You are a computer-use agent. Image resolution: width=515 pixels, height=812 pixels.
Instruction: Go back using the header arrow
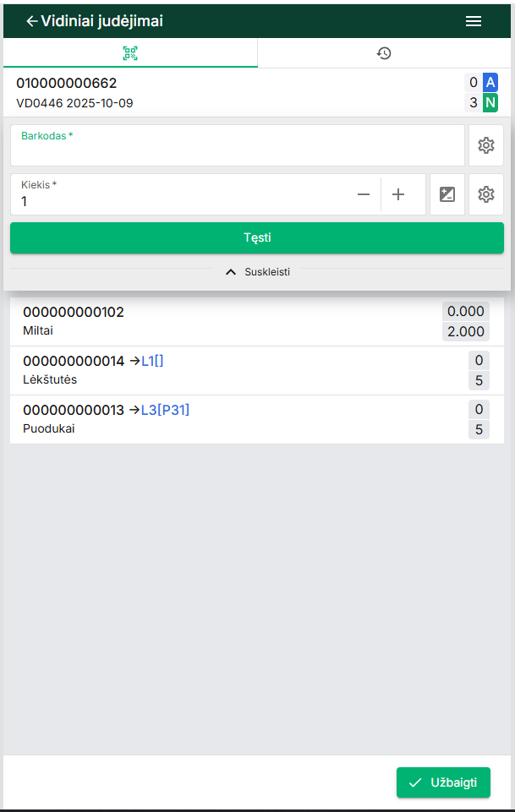31,22
